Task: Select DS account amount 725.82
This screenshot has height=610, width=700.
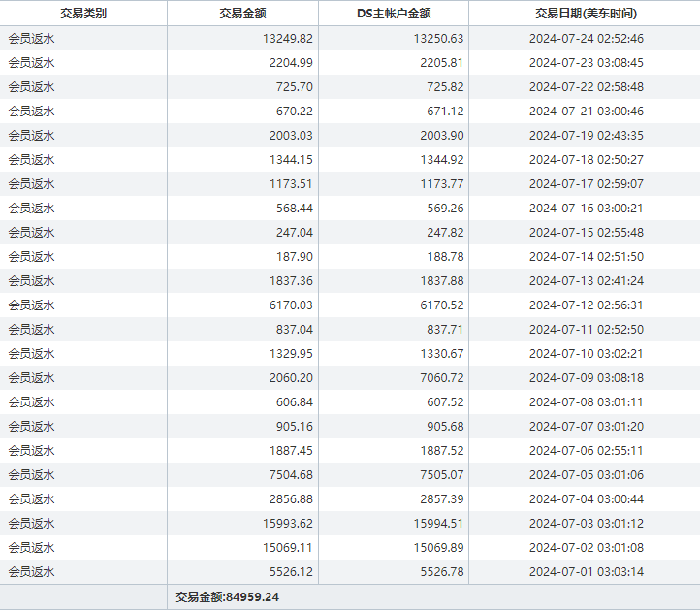Action: tap(445, 86)
